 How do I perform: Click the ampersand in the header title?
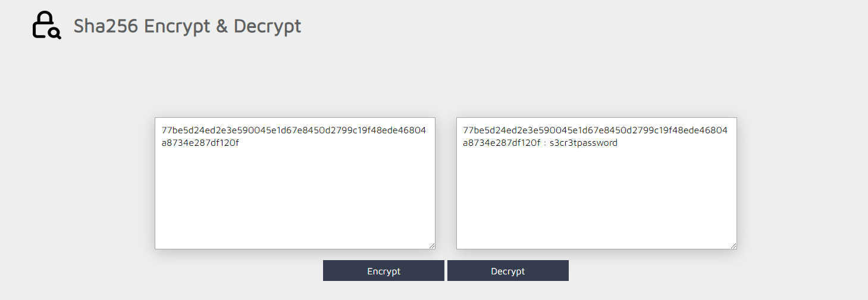pos(222,26)
